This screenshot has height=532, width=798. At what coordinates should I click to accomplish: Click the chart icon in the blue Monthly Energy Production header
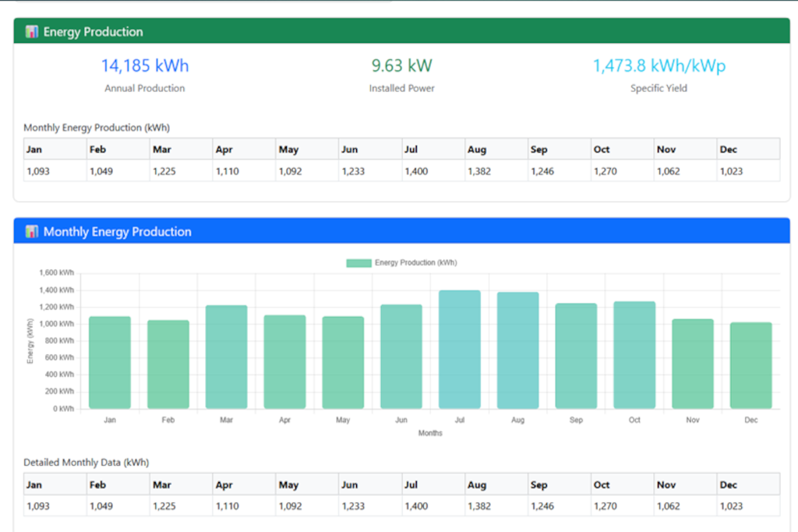pyautogui.click(x=31, y=231)
